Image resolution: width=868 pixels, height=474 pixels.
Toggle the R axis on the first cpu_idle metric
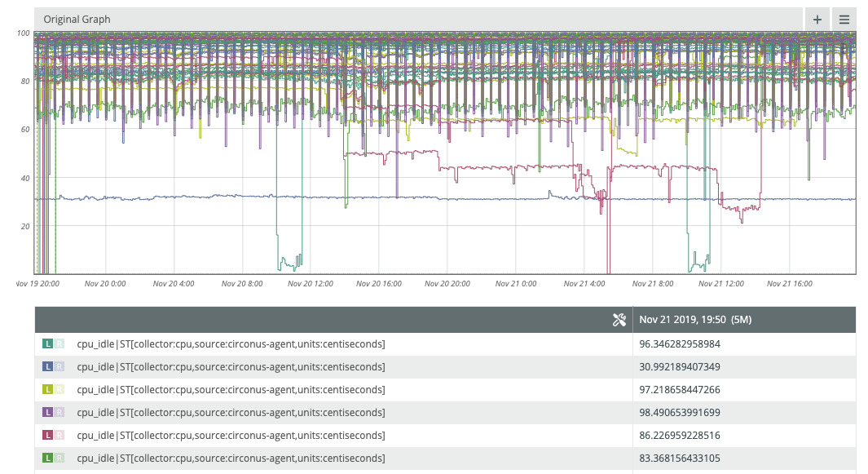point(59,343)
